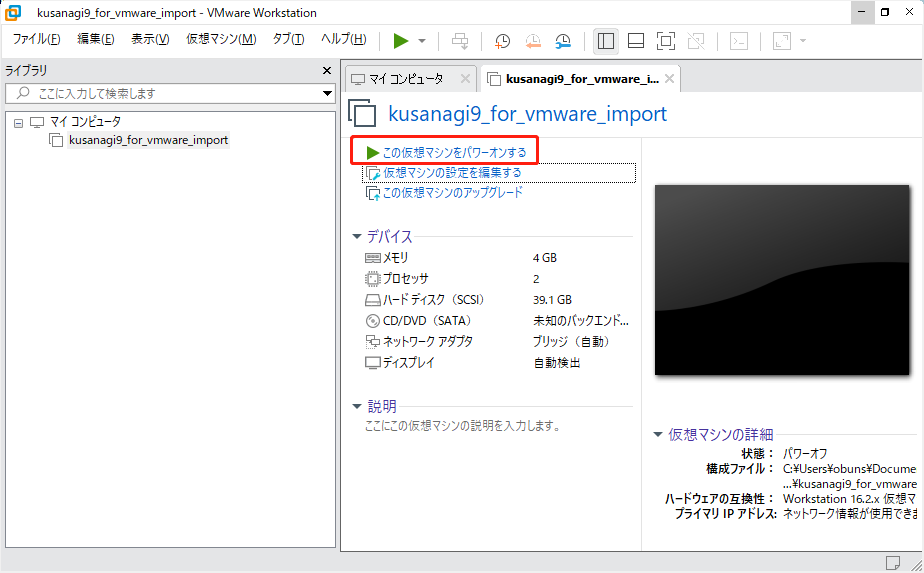Click the memory value 4 GB
Screen dimensions: 924x573
(544, 258)
